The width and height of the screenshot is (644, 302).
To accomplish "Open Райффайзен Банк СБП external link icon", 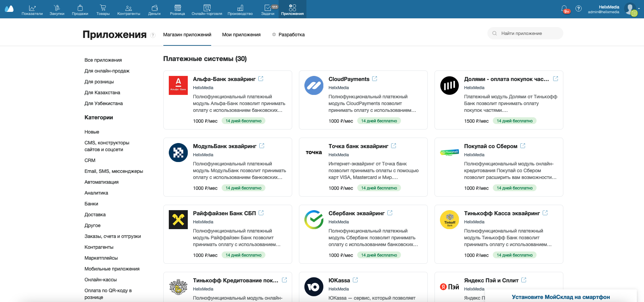I will [x=261, y=213].
